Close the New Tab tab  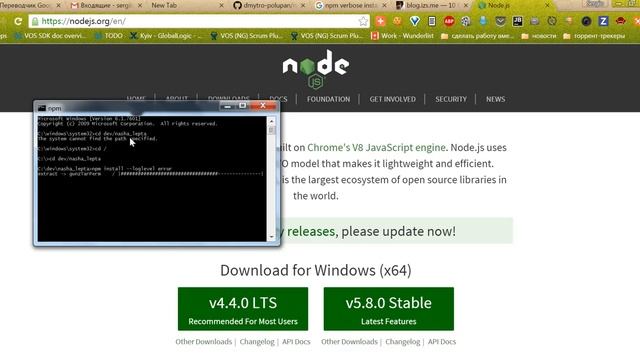pyautogui.click(x=221, y=5)
